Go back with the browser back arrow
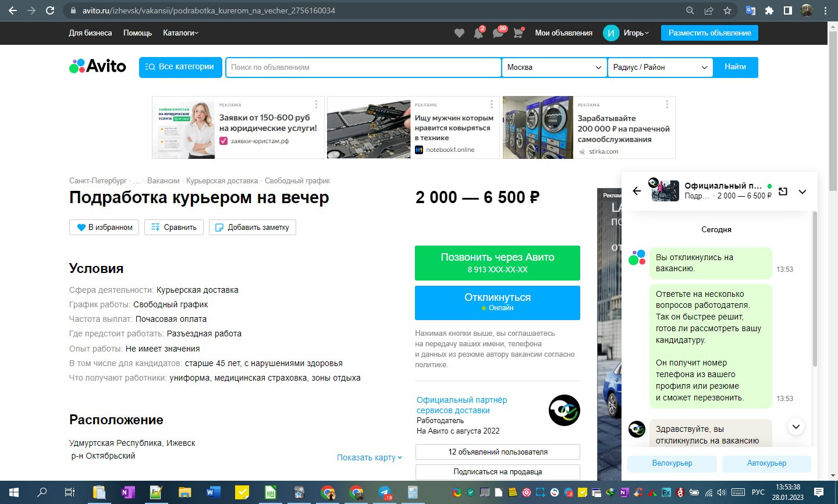The height and width of the screenshot is (504, 838). [x=13, y=10]
